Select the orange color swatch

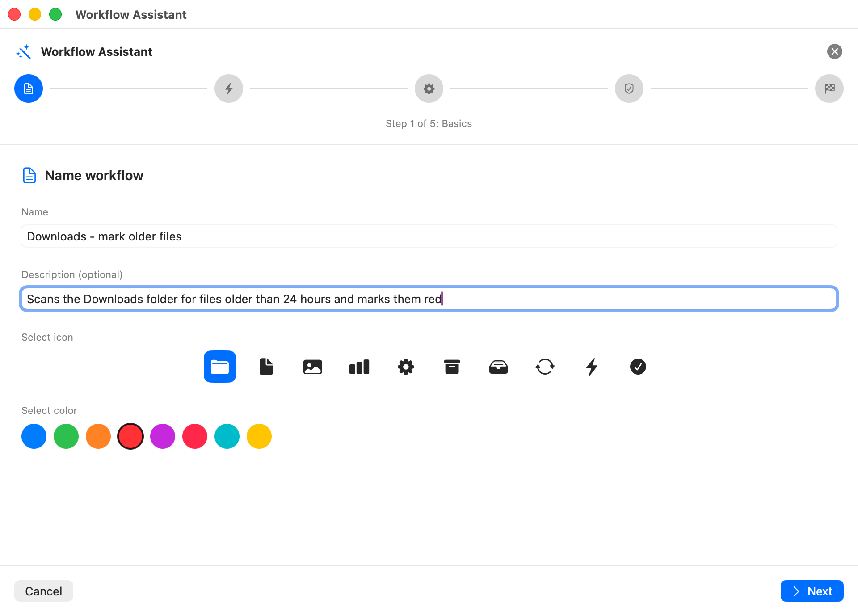[x=98, y=436]
